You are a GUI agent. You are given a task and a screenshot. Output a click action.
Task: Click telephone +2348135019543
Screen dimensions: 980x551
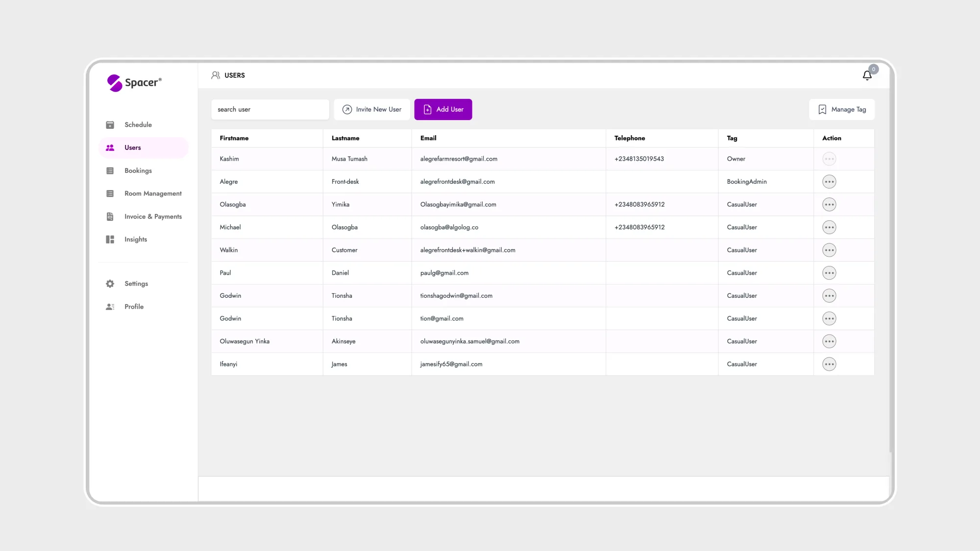point(639,159)
